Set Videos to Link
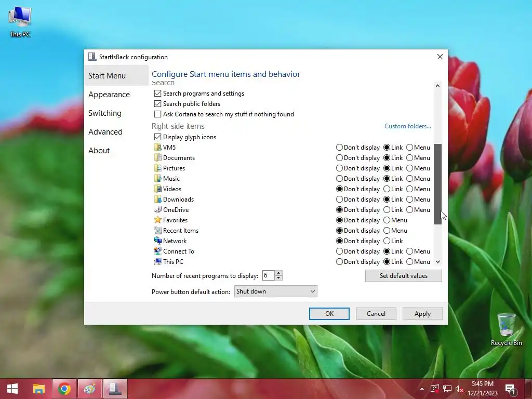This screenshot has width=532, height=399. pyautogui.click(x=387, y=189)
